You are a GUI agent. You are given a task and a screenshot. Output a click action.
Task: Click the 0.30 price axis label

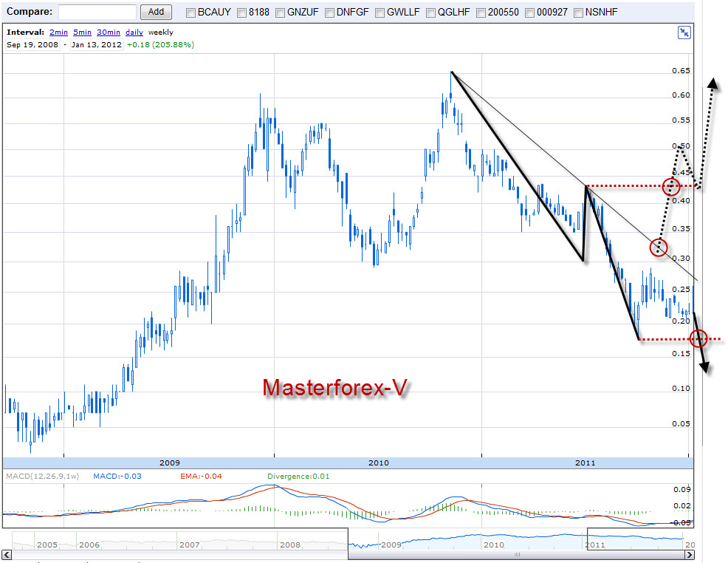point(681,259)
